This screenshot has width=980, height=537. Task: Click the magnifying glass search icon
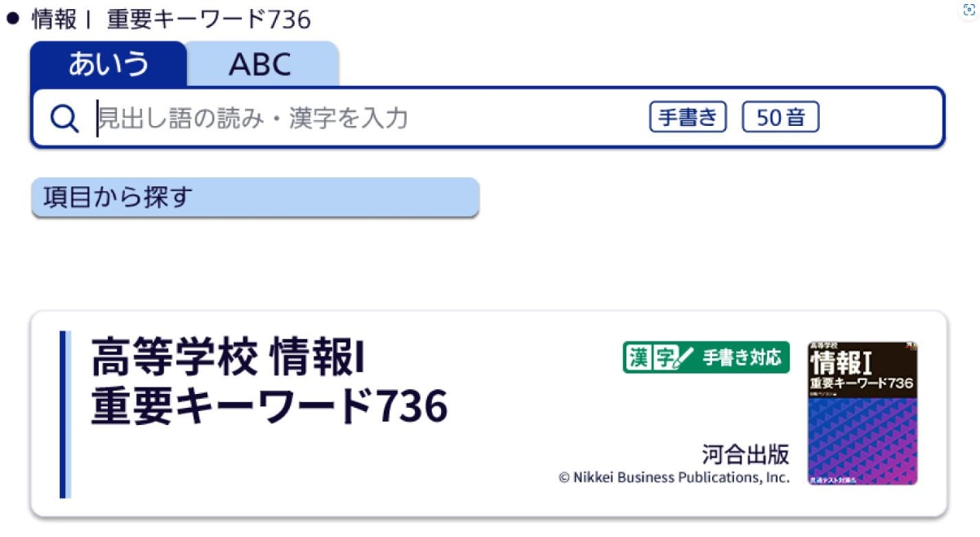pos(63,117)
